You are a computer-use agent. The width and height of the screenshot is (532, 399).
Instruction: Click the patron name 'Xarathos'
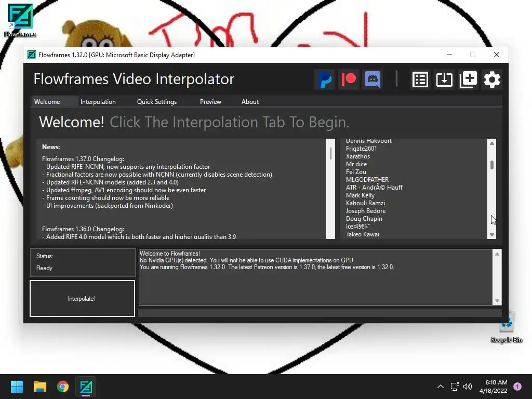(358, 156)
